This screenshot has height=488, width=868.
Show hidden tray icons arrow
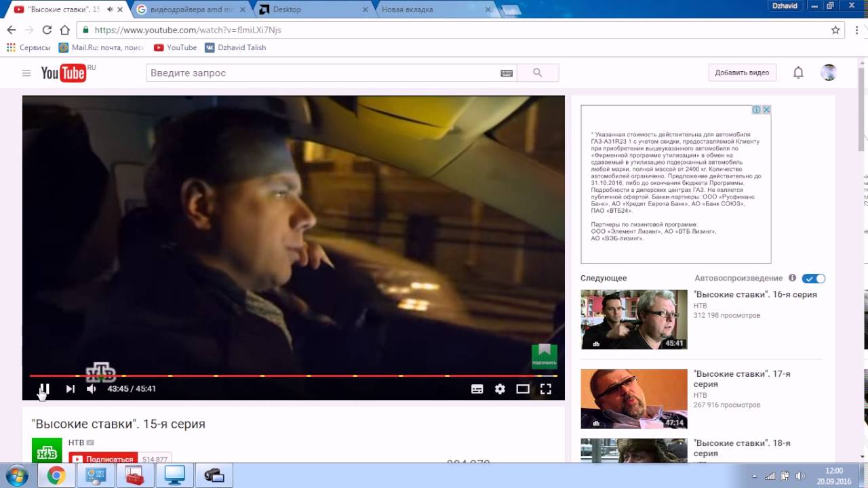[755, 476]
